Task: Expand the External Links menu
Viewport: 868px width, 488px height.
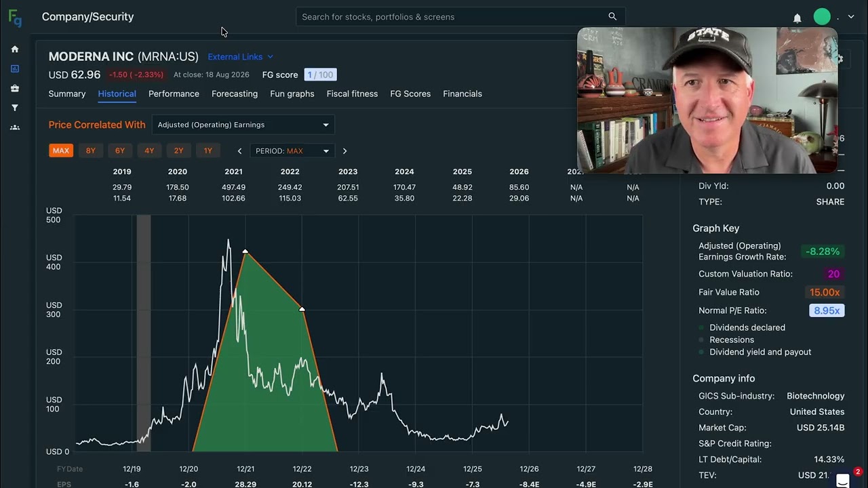Action: pos(240,57)
